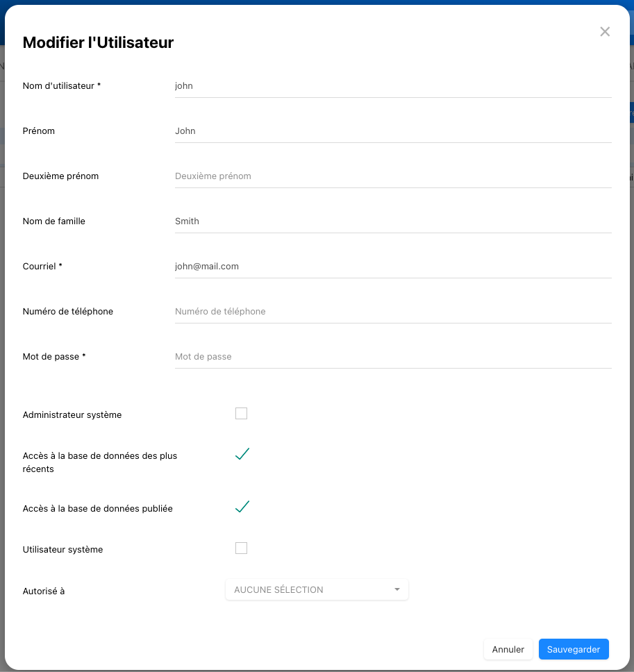Screen dimensions: 634x672
Task: Click the Courriel email field
Action: coord(393,267)
